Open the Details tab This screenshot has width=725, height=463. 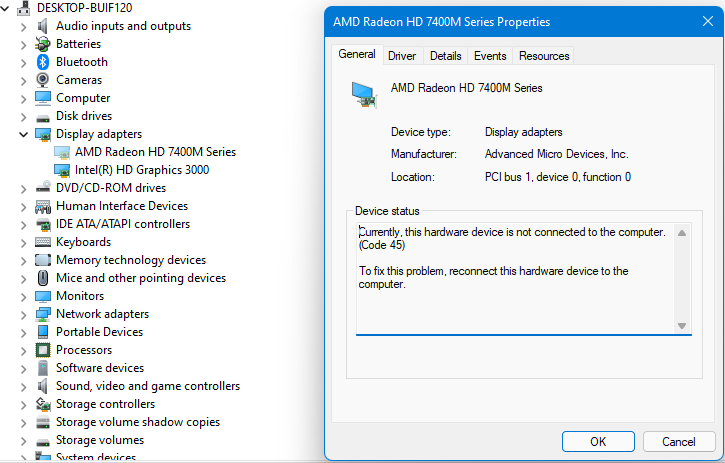click(x=445, y=56)
